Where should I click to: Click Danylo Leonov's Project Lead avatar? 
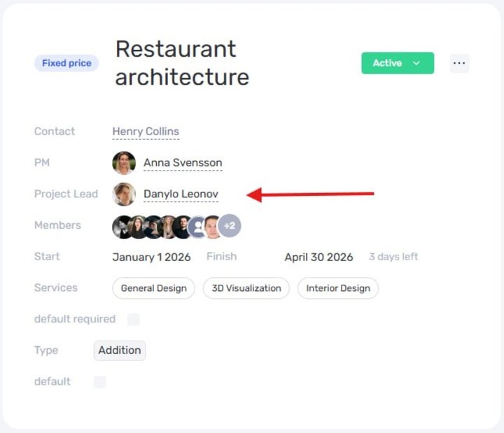click(x=124, y=194)
